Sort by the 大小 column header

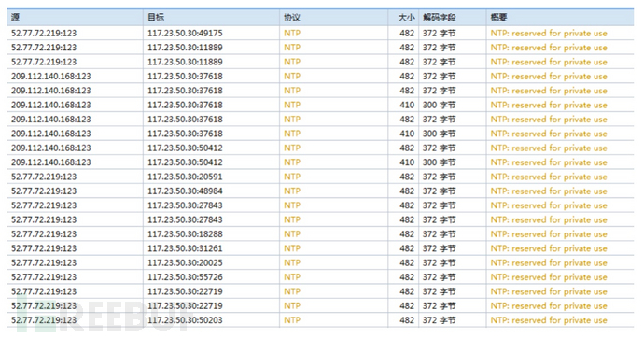(403, 17)
